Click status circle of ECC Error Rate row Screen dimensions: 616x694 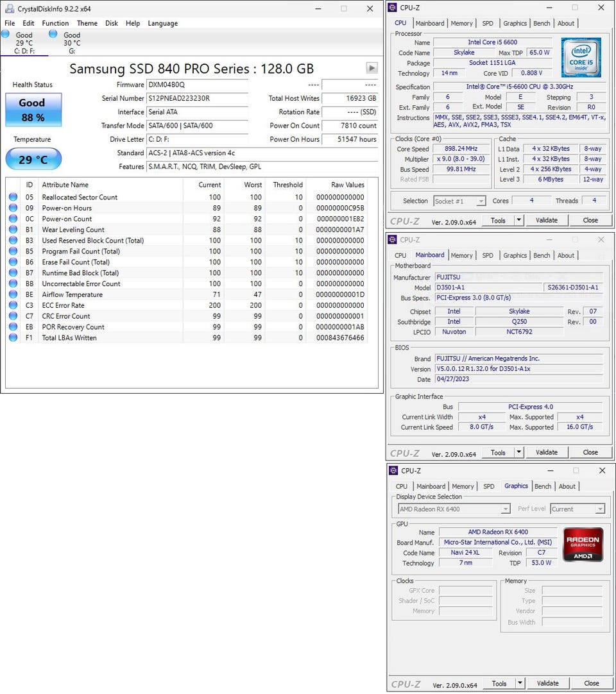pos(13,305)
